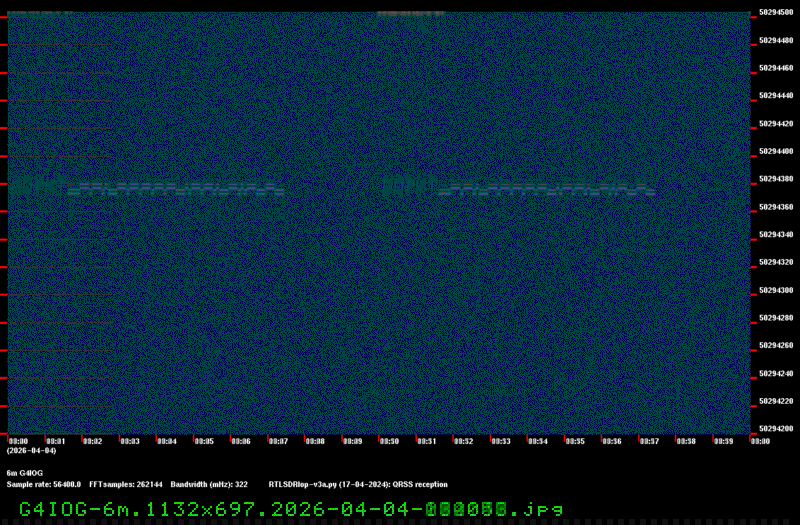
Task: Select the 00:03 time marker
Action: click(129, 441)
